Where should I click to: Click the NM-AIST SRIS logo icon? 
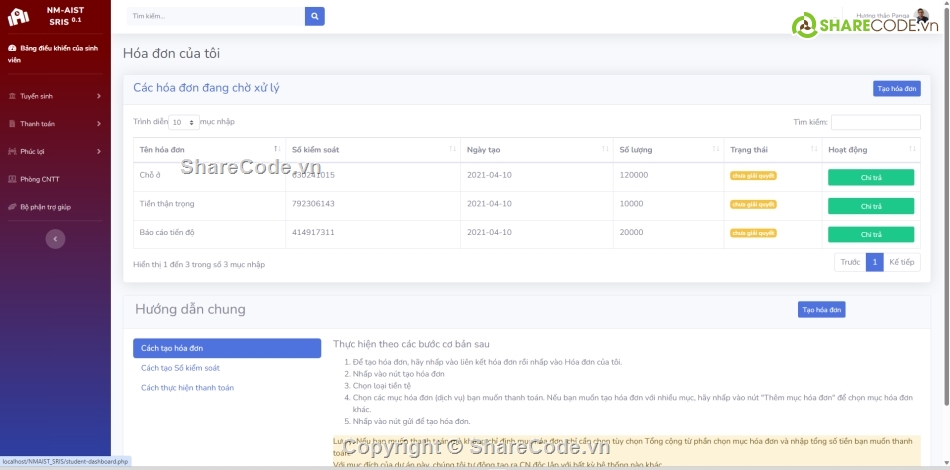19,18
